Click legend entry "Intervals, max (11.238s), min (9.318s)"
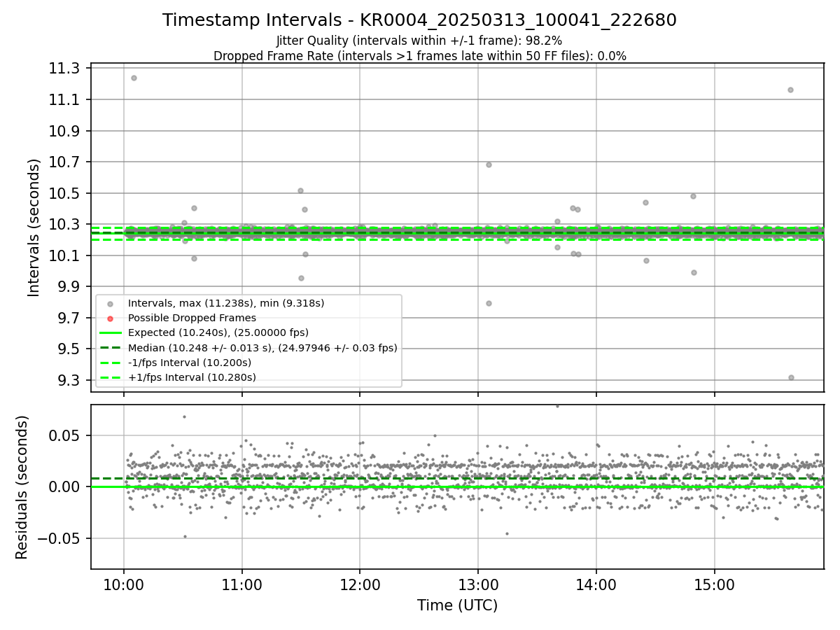840x630 pixels. (226, 303)
